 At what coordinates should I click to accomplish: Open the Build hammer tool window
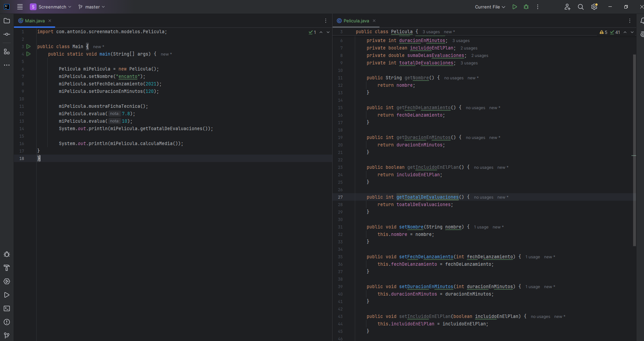pos(7,268)
